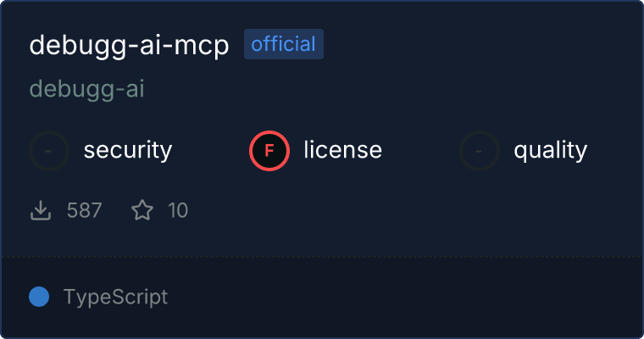Click the blue TypeScript language dot
Image resolution: width=644 pixels, height=339 pixels.
click(39, 297)
